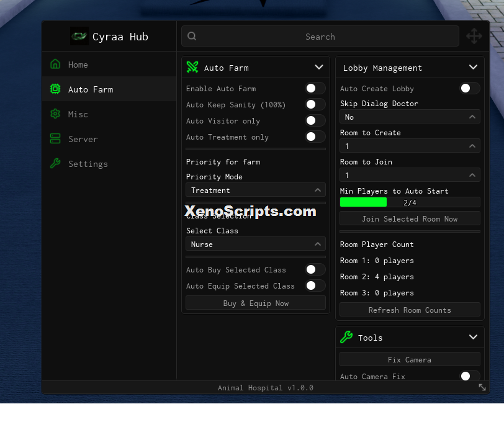504x422 pixels.
Task: Click Refresh Room Counts button
Action: [x=410, y=310]
